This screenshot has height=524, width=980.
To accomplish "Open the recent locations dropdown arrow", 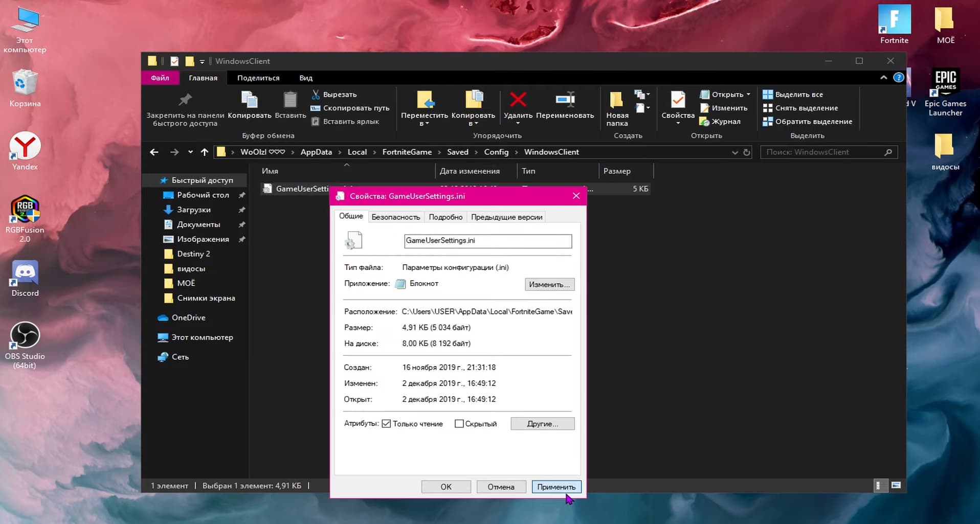I will coord(190,152).
